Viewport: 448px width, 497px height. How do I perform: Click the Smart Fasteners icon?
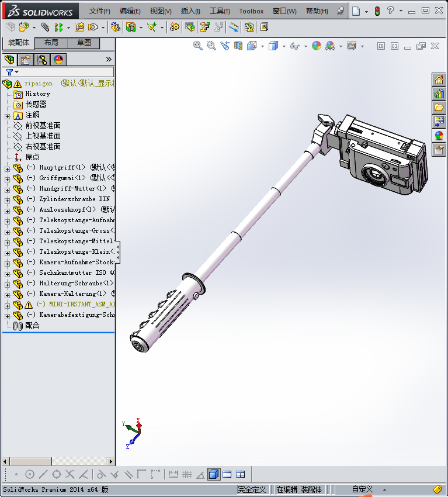(79, 27)
